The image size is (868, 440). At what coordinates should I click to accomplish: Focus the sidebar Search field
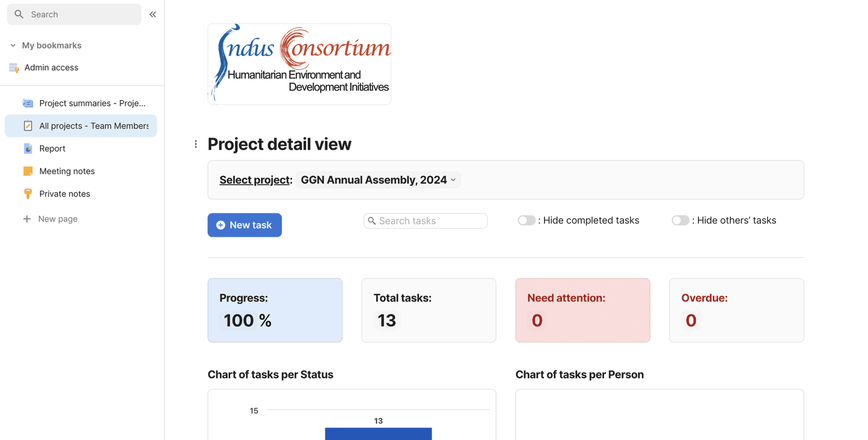pos(74,14)
